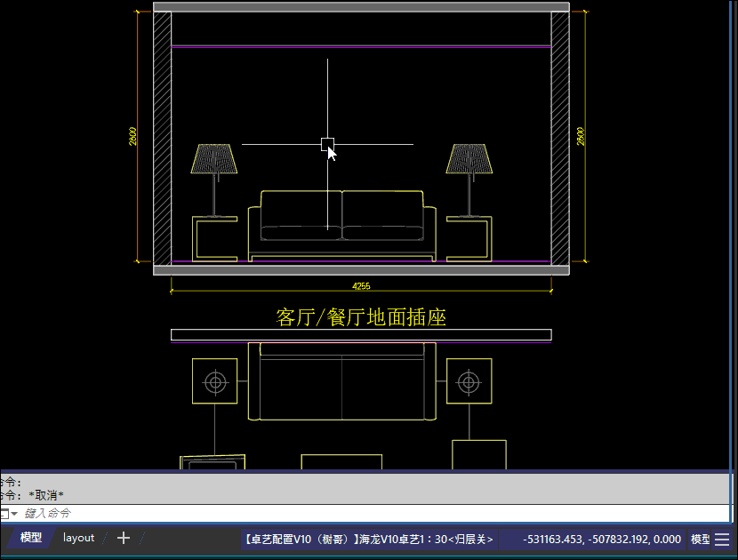Click into the 键入命令 command input field
Screen dimensions: 738x560
267,514
